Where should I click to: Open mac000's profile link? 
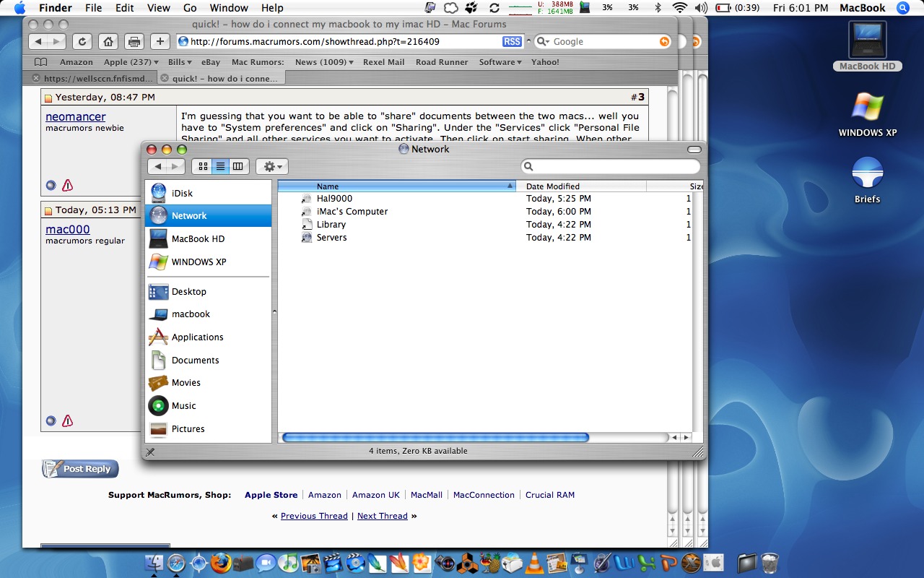coord(68,230)
